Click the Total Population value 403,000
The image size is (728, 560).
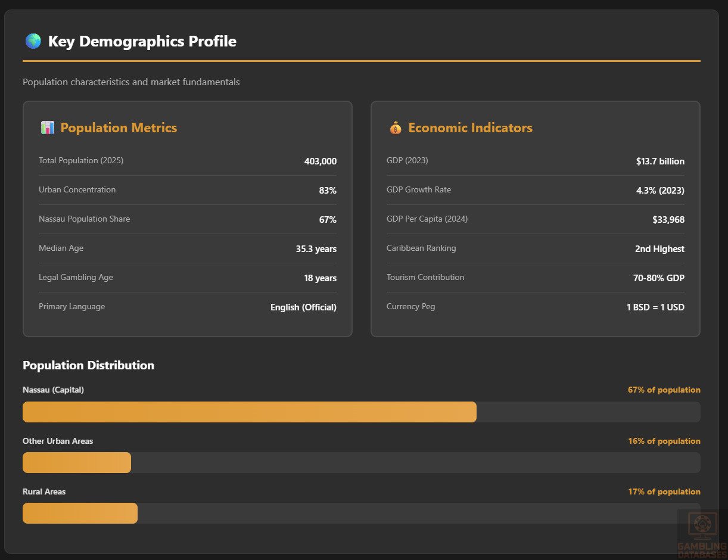click(x=320, y=161)
